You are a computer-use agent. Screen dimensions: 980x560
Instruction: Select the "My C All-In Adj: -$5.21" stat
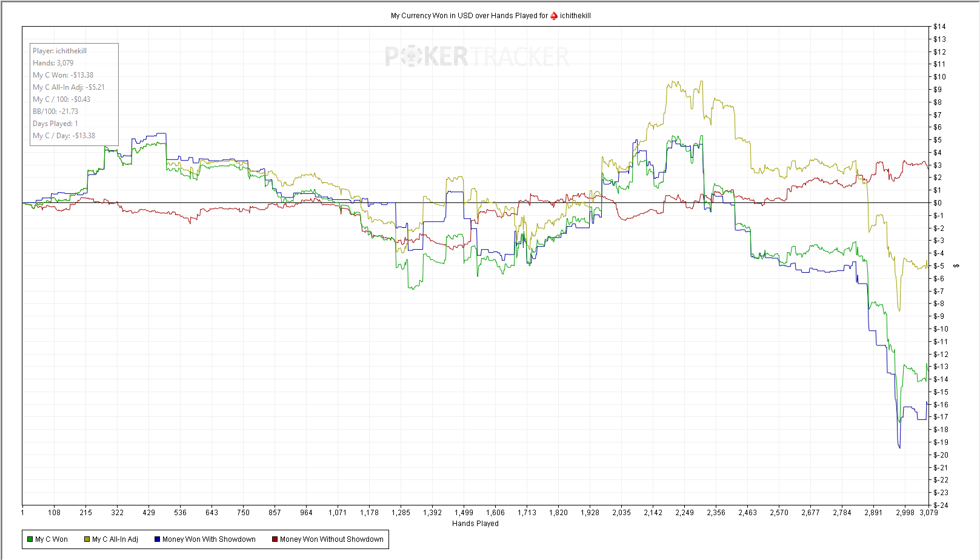tap(68, 87)
